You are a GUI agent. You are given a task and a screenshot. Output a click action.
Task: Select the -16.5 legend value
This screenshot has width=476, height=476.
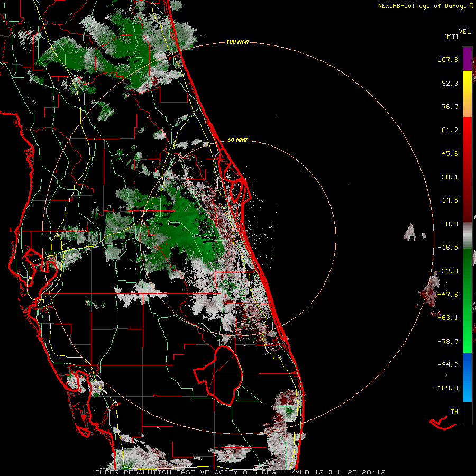(448, 248)
